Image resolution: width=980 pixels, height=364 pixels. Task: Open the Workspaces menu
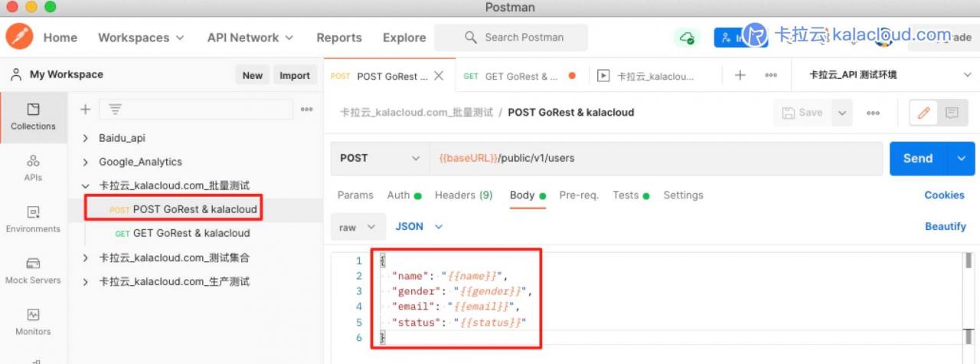point(141,38)
